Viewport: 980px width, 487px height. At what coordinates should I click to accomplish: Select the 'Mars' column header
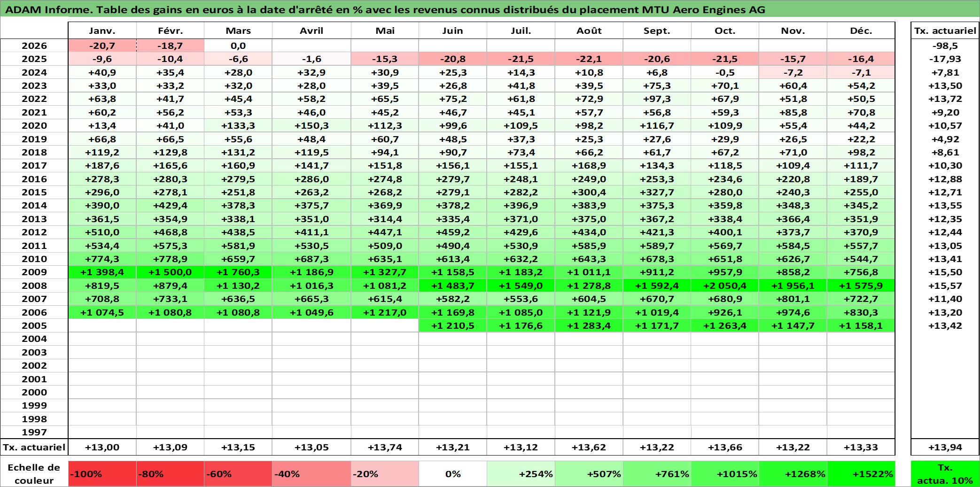[238, 31]
